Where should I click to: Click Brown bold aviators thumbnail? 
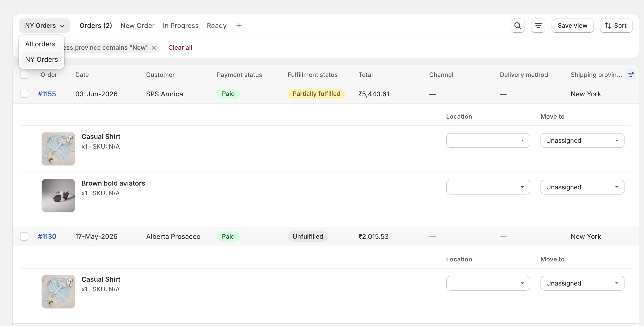point(58,196)
